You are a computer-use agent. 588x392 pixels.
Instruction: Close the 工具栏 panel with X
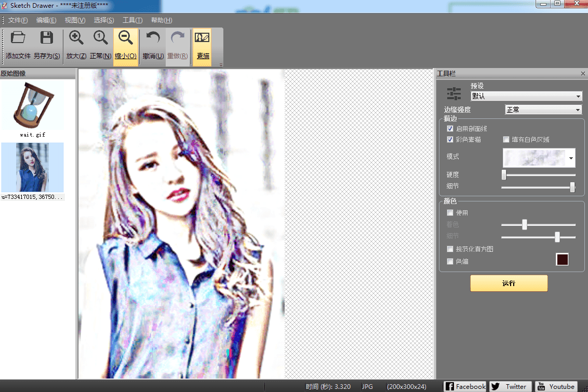tap(583, 73)
